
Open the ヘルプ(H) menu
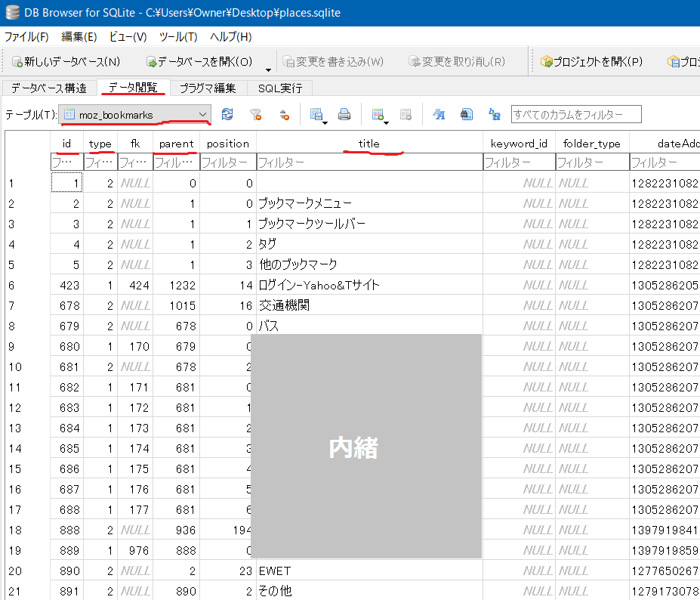tap(231, 36)
